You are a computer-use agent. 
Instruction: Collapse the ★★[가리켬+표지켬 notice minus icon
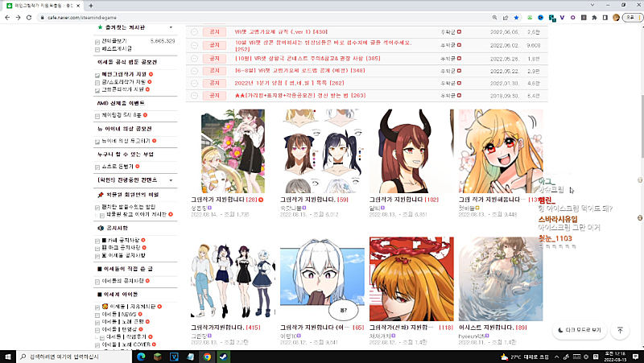click(194, 96)
